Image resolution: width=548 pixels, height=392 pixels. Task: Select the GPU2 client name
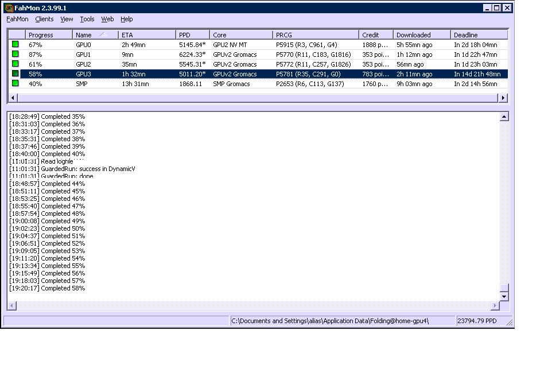coord(83,64)
